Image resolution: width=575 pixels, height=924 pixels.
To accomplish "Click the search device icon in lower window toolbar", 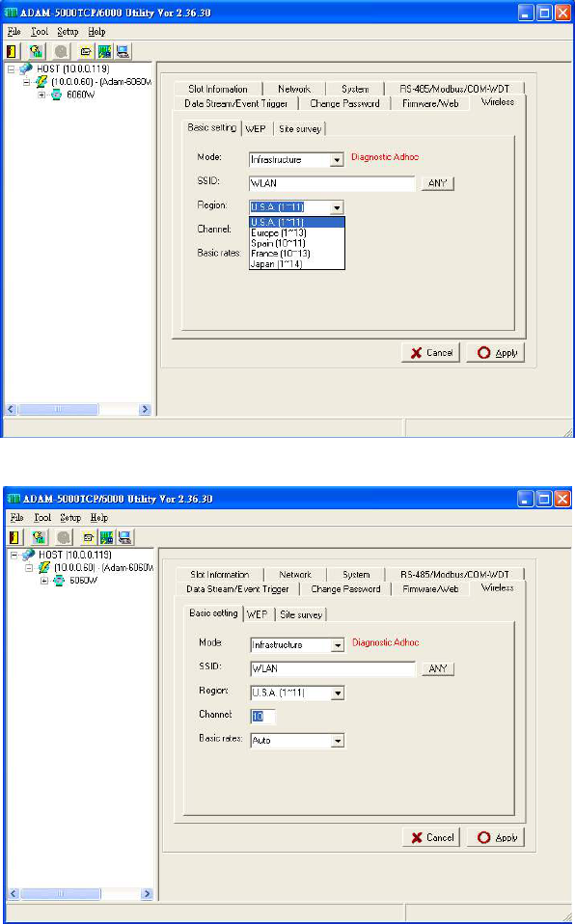I will click(x=39, y=537).
